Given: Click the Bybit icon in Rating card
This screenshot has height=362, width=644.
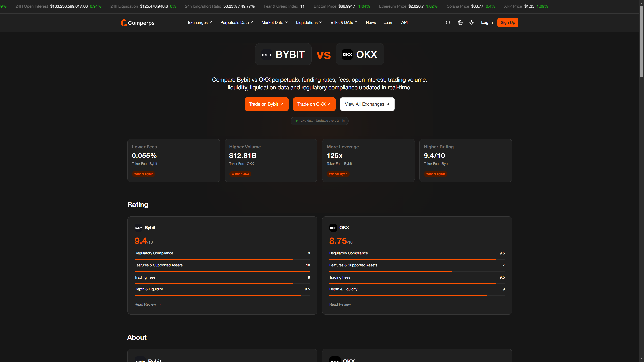Looking at the screenshot, I should click(139, 228).
